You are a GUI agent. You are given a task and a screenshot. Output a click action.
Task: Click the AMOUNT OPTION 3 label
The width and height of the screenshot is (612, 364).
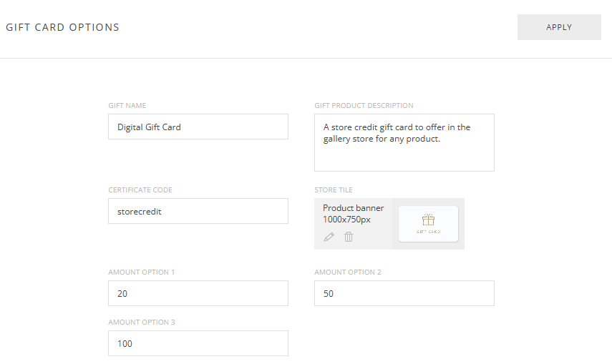tap(142, 323)
